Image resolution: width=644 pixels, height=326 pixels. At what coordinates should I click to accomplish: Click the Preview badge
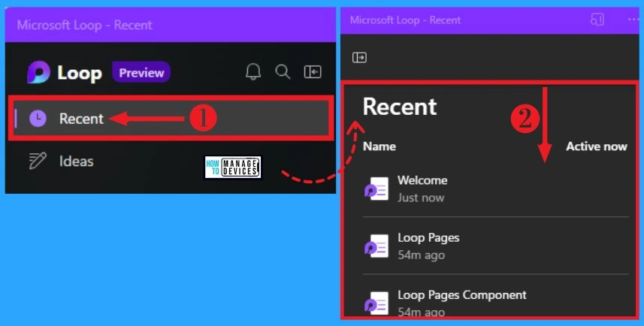click(x=141, y=73)
